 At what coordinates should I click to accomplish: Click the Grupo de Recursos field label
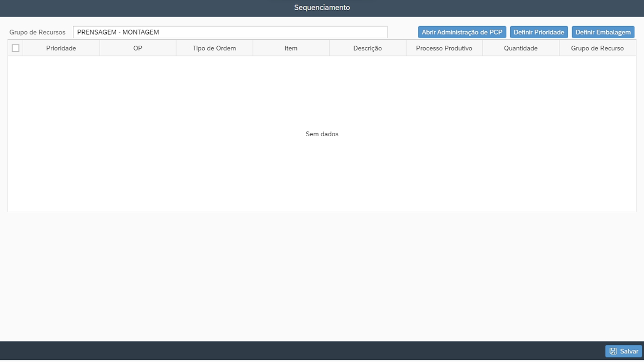click(x=37, y=32)
